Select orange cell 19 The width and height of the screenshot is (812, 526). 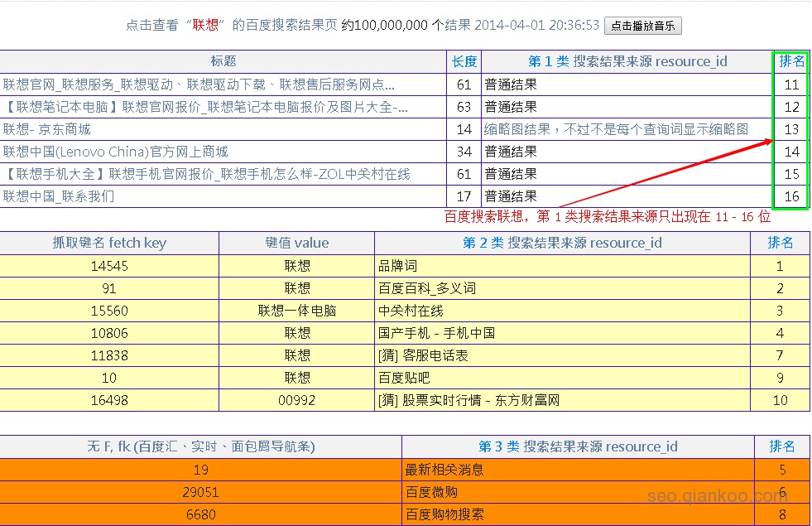point(200,470)
